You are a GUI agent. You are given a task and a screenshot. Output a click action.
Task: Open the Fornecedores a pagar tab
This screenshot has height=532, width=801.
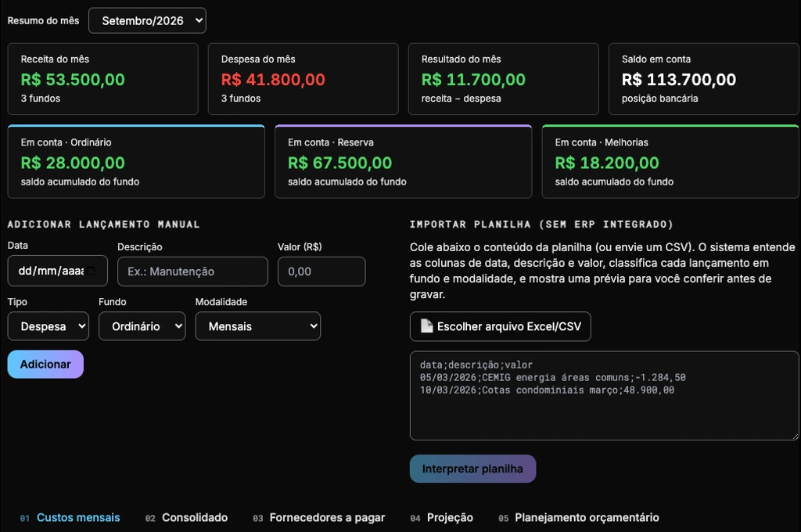click(319, 518)
